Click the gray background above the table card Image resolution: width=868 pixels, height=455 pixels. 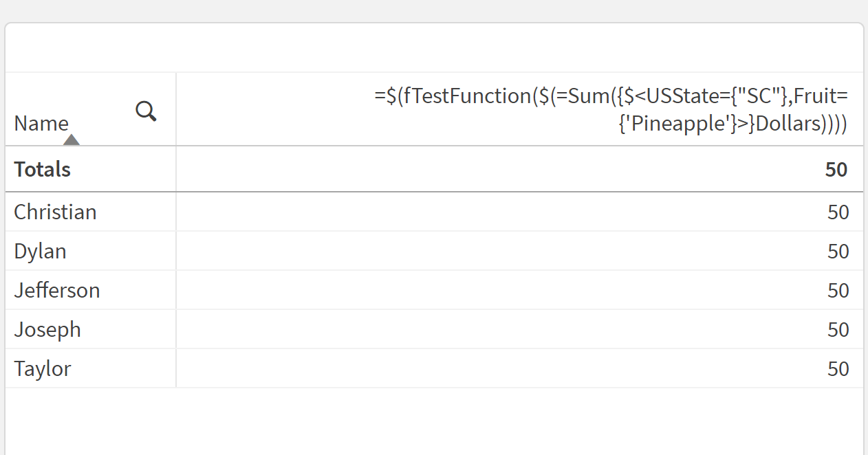(x=433, y=10)
